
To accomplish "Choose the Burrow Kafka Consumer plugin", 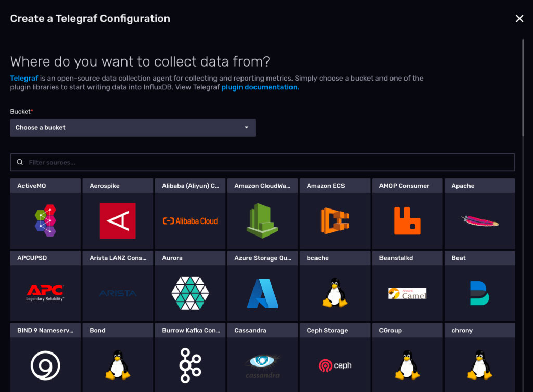I will [190, 359].
